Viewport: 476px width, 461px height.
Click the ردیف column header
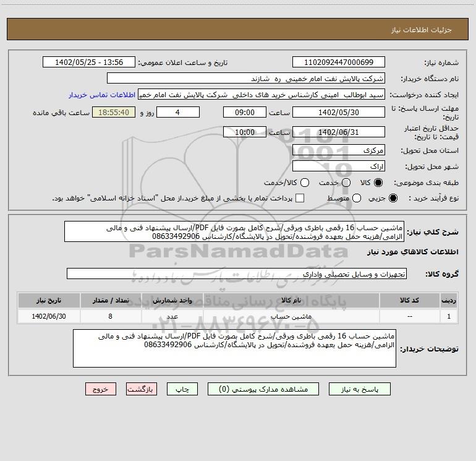tap(449, 300)
